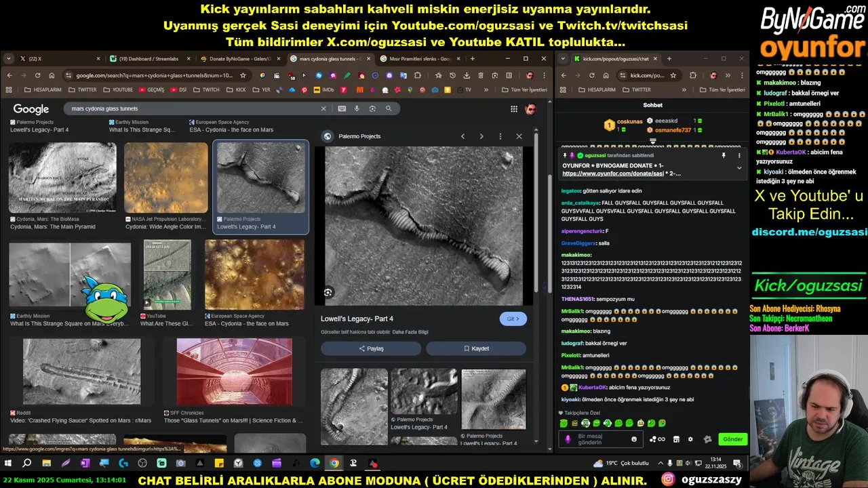The height and width of the screenshot is (488, 868).
Task: Reload the Kick chat window
Action: click(x=591, y=75)
